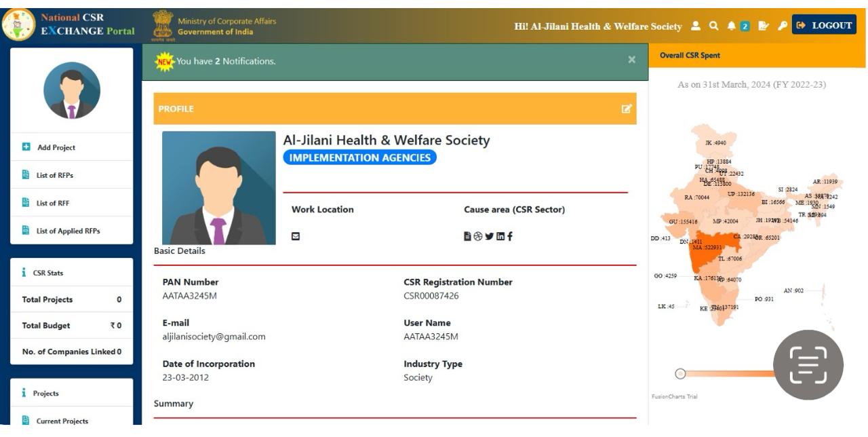Click the LOGOUT button
Image resolution: width=868 pixels, height=437 pixels.
click(x=824, y=26)
